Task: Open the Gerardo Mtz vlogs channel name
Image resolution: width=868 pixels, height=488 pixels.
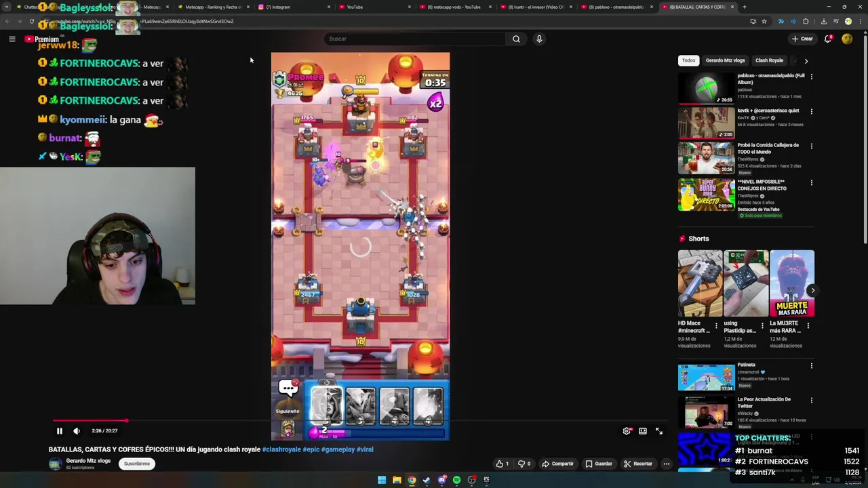Action: 88,461
